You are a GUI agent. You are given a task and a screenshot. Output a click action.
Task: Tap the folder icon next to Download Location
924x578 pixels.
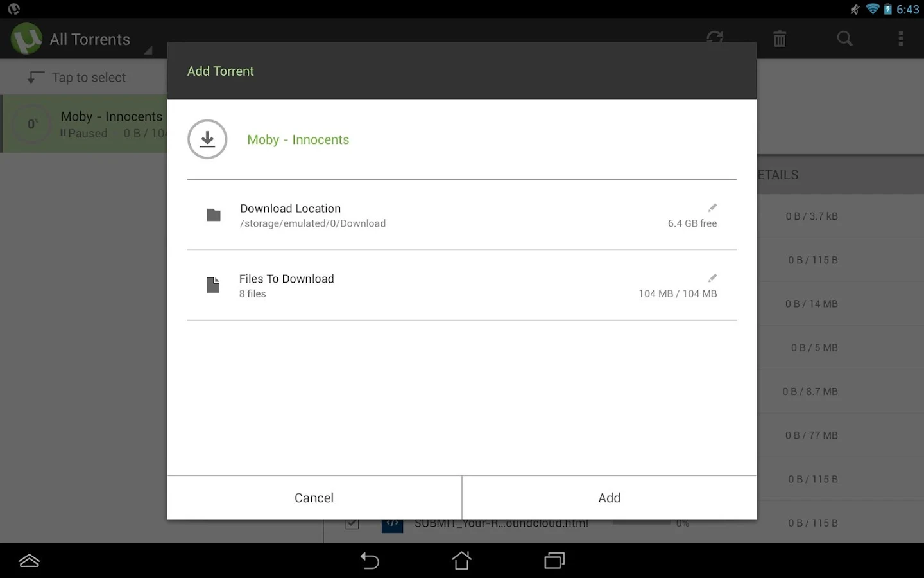(213, 215)
